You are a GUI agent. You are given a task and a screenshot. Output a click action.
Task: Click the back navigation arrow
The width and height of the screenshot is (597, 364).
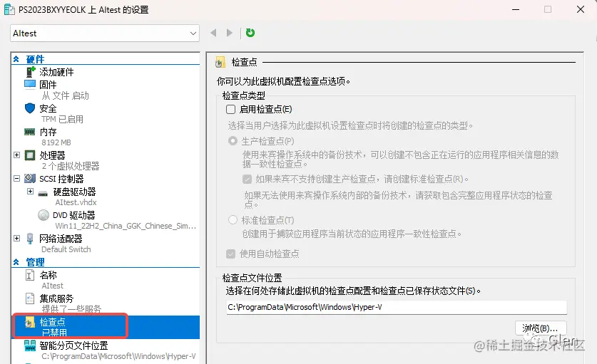[x=213, y=33]
